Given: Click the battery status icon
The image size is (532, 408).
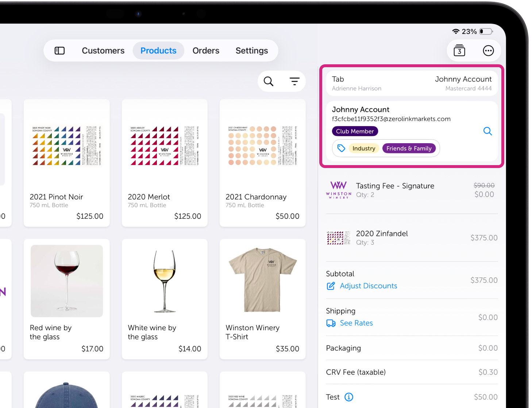Looking at the screenshot, I should 486,31.
